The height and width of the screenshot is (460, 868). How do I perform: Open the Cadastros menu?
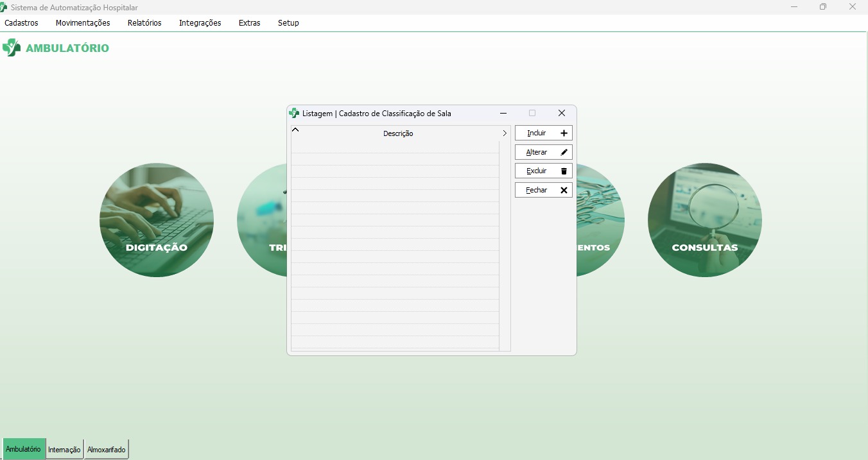[21, 23]
